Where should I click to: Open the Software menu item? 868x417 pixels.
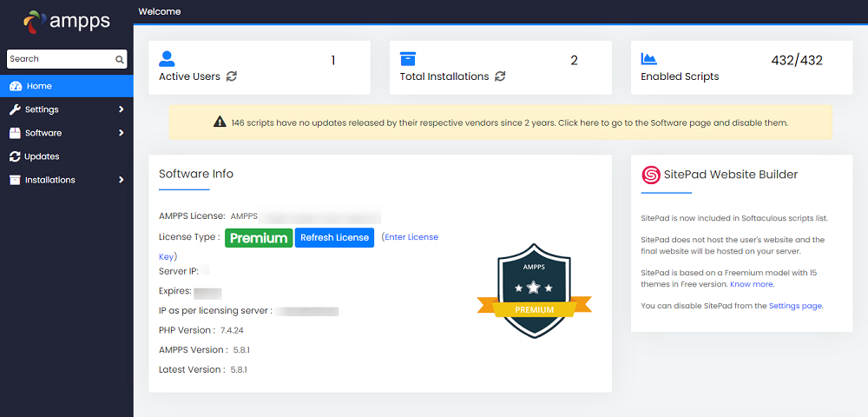click(x=67, y=133)
